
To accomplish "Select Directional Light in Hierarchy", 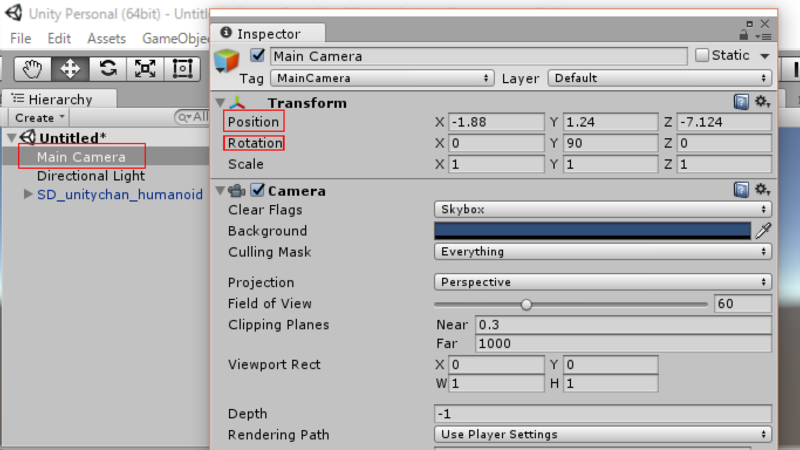I will [x=91, y=176].
